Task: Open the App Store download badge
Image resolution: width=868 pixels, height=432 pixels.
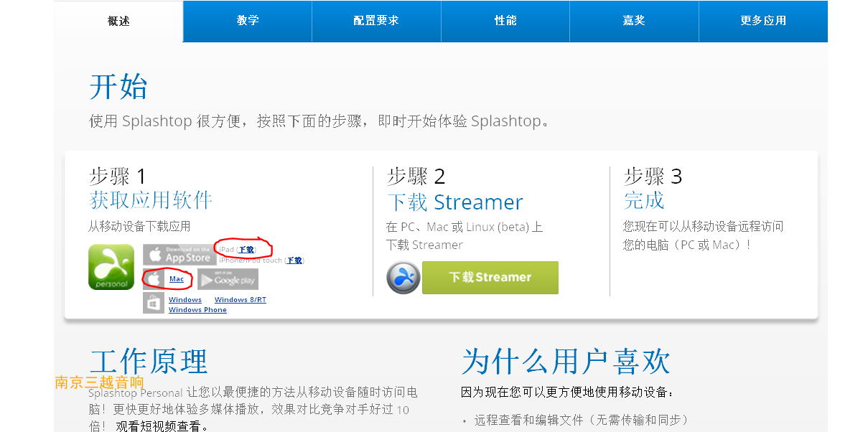Action: pos(179,255)
